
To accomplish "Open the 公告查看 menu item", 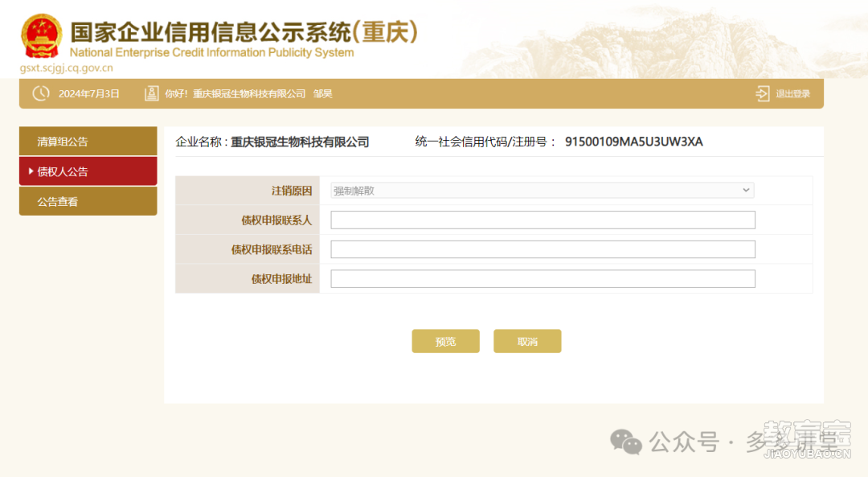I will point(88,201).
